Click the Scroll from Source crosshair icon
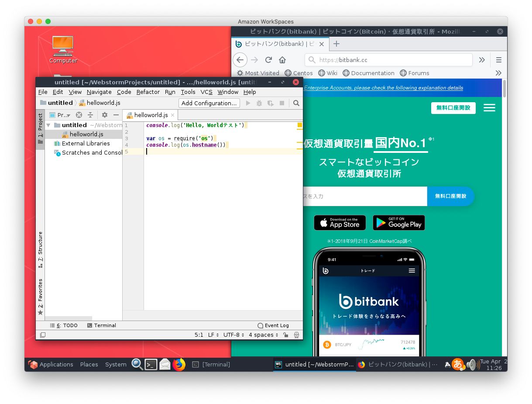Viewport: 532px width, 404px height. pyautogui.click(x=79, y=115)
